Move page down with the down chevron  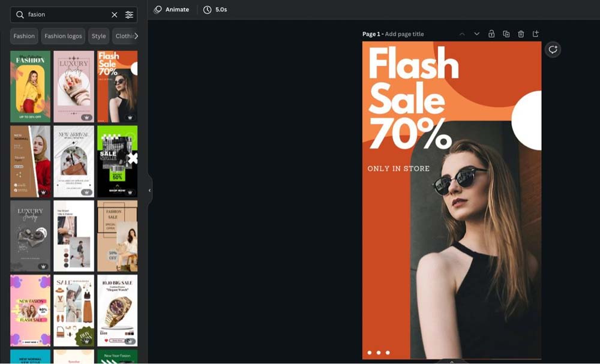(477, 34)
